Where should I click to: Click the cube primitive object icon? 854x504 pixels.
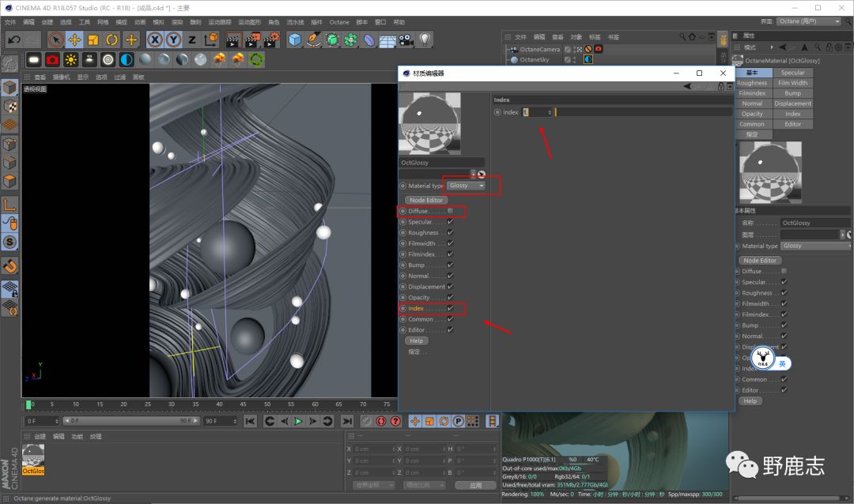(295, 39)
